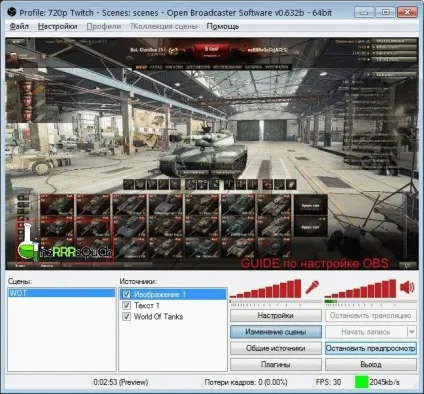Open the Профили menu
424x394 pixels.
click(104, 26)
